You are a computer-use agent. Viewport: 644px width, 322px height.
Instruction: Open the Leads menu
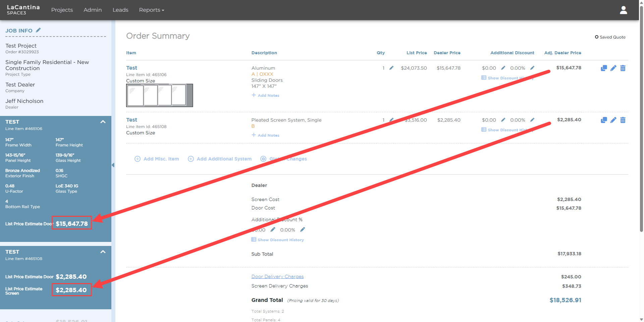point(120,10)
